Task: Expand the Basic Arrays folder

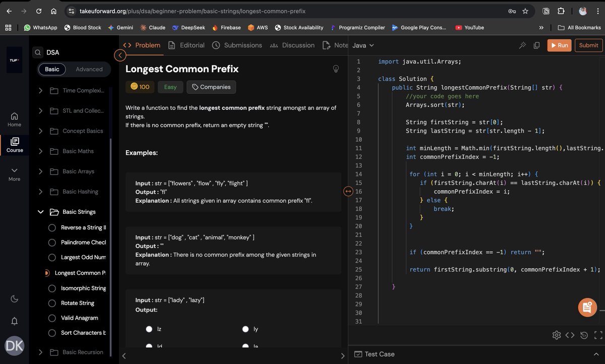Action: point(72,171)
